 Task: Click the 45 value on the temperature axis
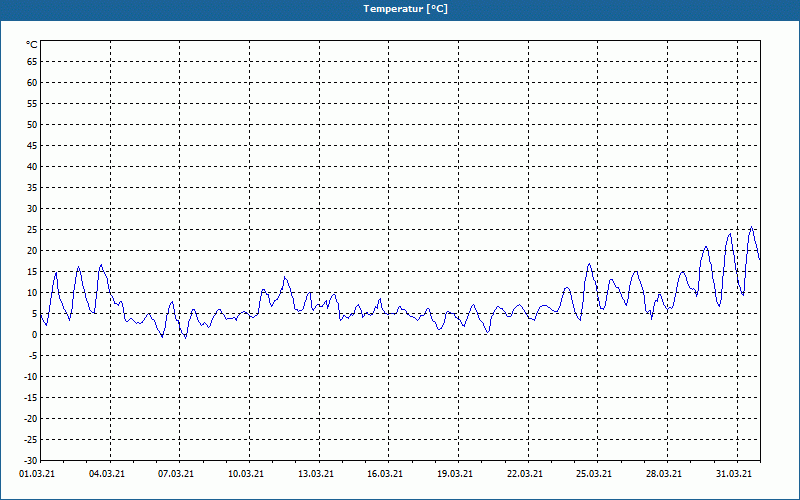click(32, 146)
